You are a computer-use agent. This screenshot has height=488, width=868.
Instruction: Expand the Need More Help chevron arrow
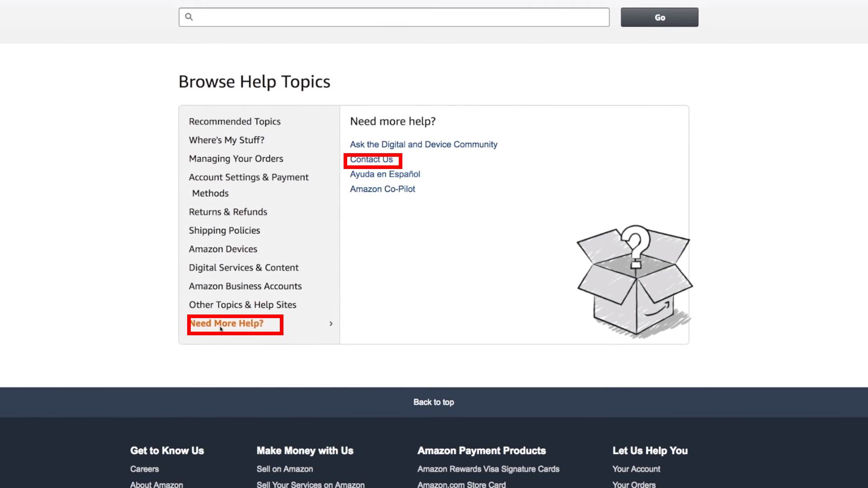(x=331, y=324)
